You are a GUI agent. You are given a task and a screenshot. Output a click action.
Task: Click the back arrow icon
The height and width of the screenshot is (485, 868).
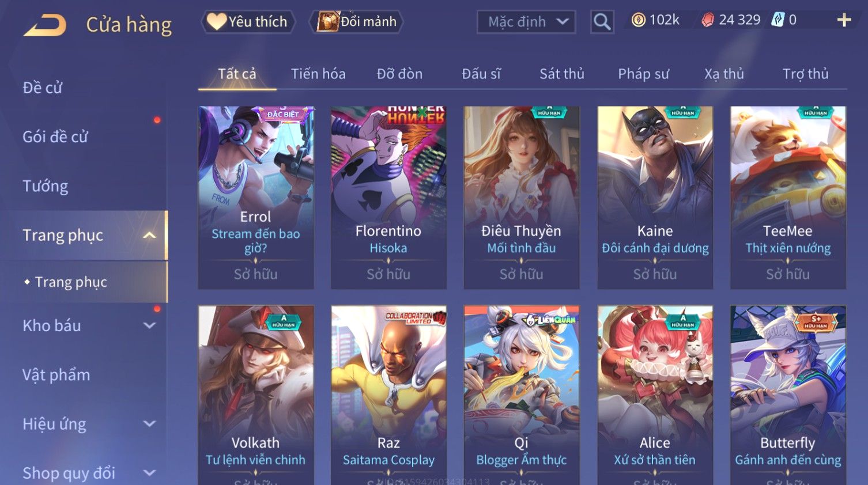(x=45, y=25)
